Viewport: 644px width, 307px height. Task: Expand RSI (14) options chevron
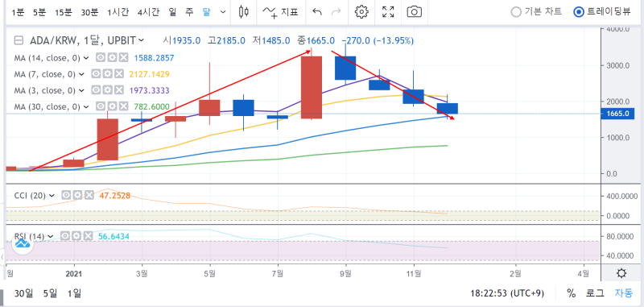tap(50, 236)
